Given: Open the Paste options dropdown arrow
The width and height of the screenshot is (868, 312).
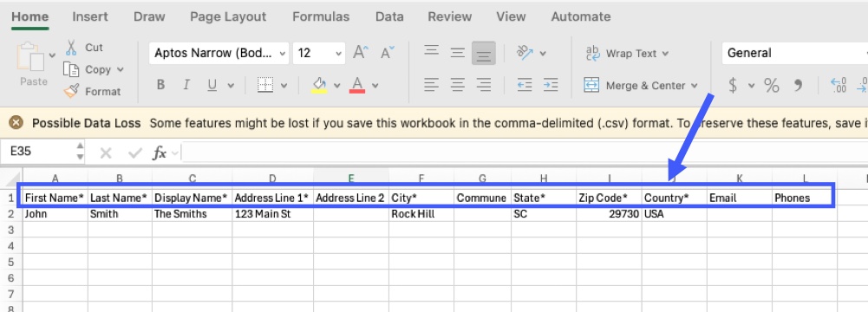Looking at the screenshot, I should click(x=53, y=55).
